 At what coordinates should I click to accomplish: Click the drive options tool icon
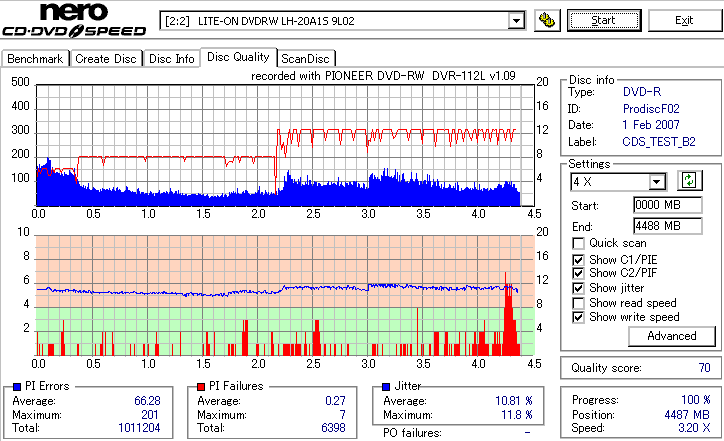click(x=547, y=20)
